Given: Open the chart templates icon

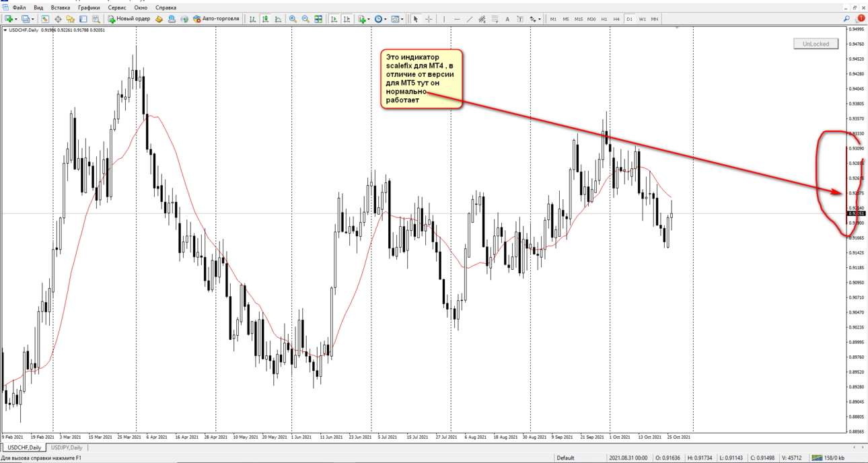Looking at the screenshot, I should [395, 19].
